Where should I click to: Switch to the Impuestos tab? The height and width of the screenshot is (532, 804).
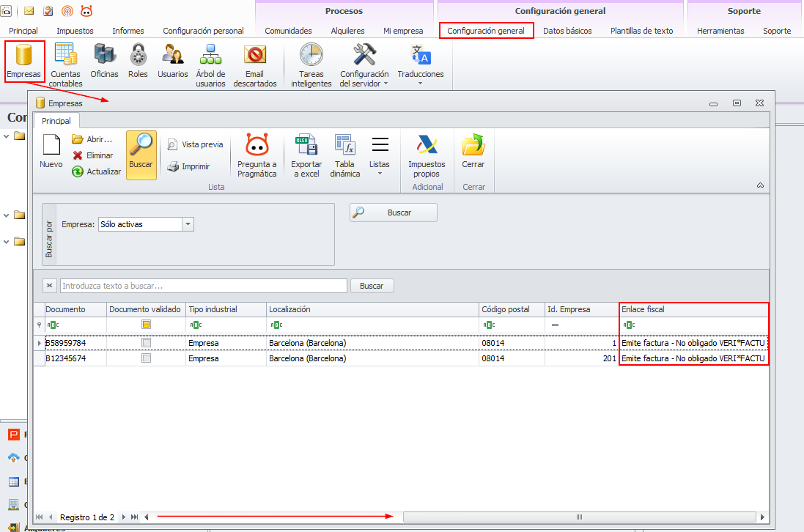[x=75, y=31]
